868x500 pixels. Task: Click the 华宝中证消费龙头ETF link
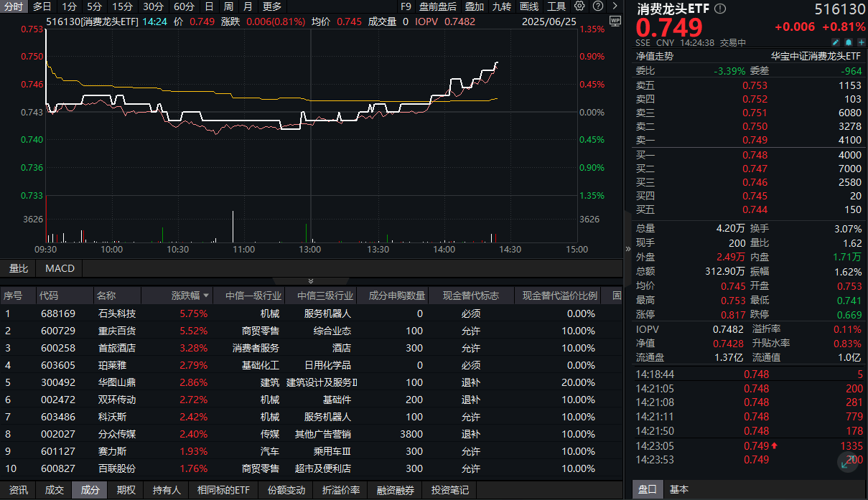816,56
